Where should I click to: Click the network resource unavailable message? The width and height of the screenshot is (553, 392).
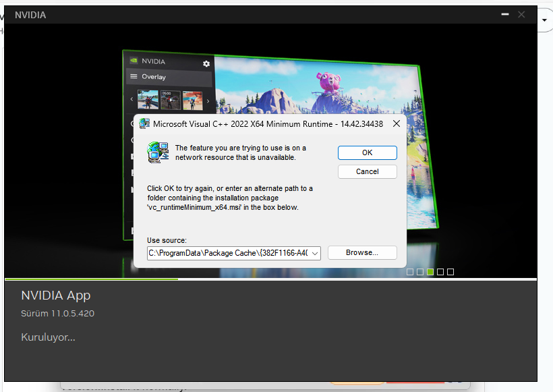pos(241,152)
